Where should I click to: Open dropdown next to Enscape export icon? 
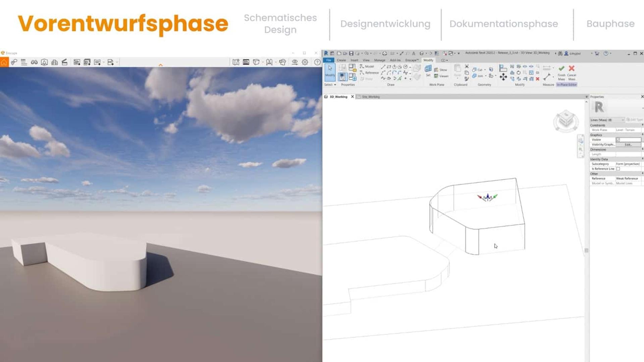(117, 62)
